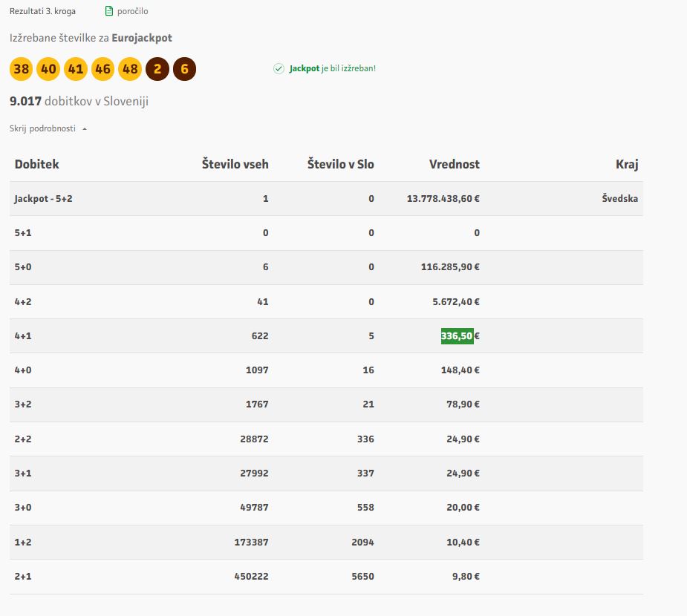Screen dimensions: 687x616
Task: Click the Skrij podrobnosti link text
Action: click(x=42, y=128)
